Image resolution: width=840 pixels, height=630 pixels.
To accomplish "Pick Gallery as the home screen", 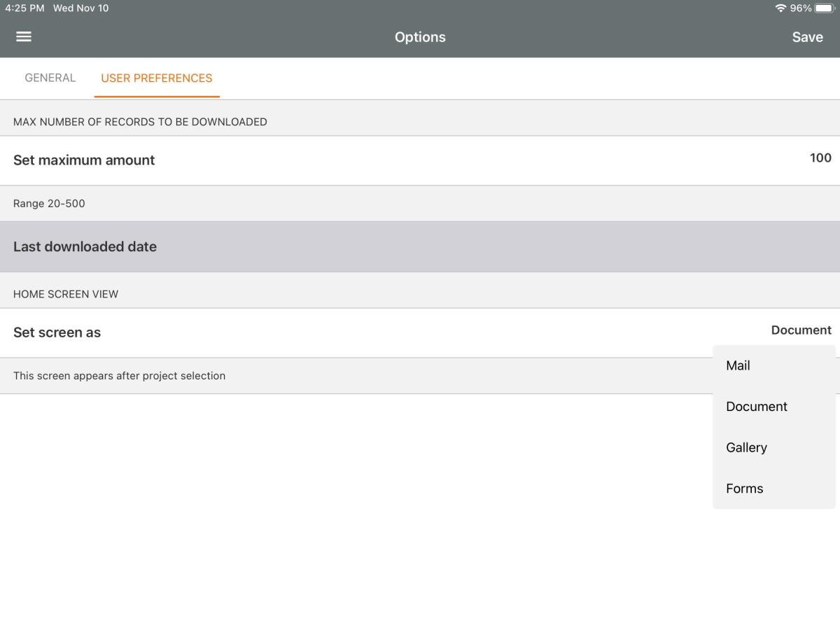I will (x=746, y=447).
